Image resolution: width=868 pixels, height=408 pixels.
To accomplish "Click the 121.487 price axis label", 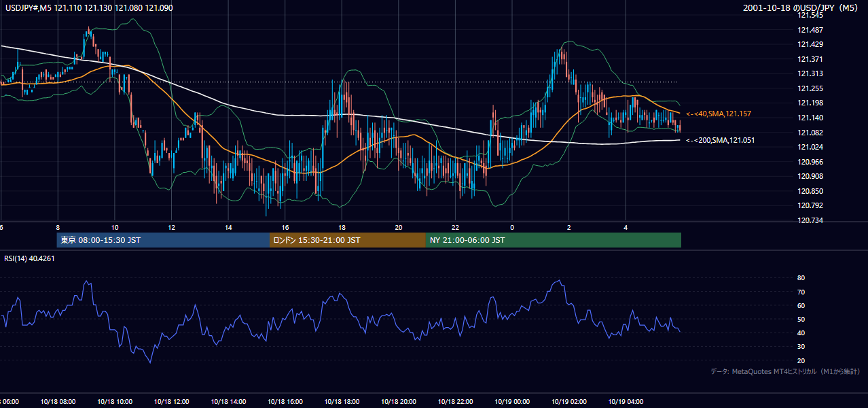I will 811,30.
